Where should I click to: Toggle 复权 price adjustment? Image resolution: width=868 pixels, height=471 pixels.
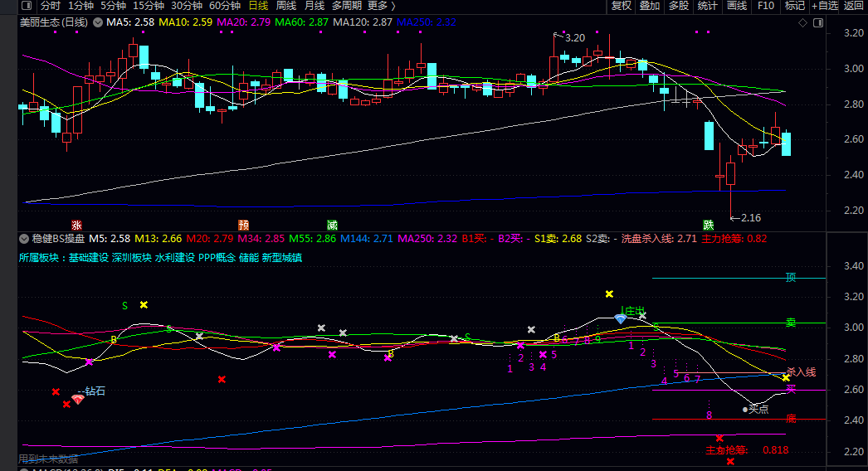pyautogui.click(x=622, y=6)
